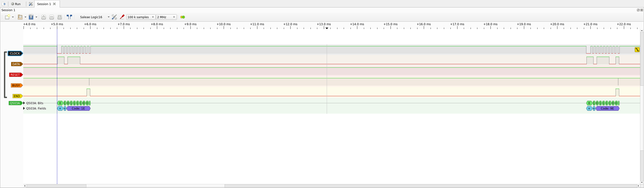Screen dimensions: 644x188
Task: Open device configuration tools icon
Action: (114, 17)
